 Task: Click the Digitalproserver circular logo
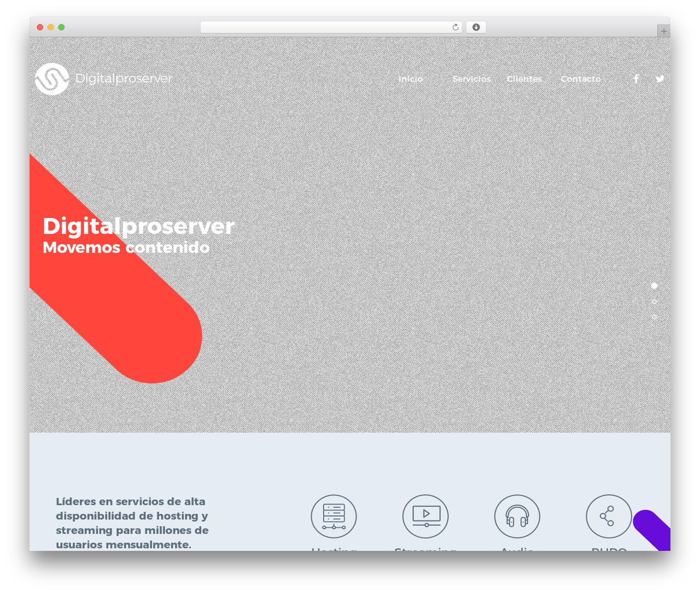52,79
